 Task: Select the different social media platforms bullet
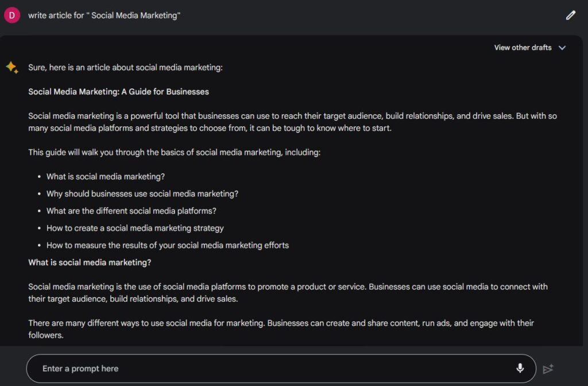pos(131,211)
